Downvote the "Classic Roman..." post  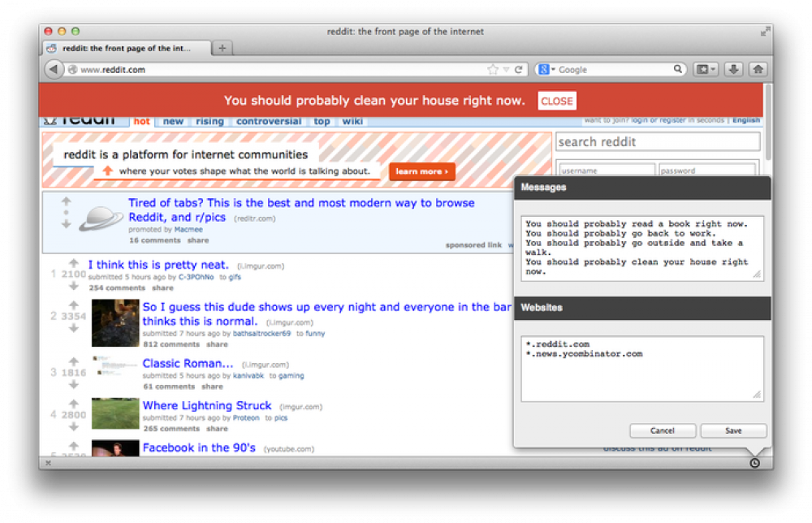point(74,384)
